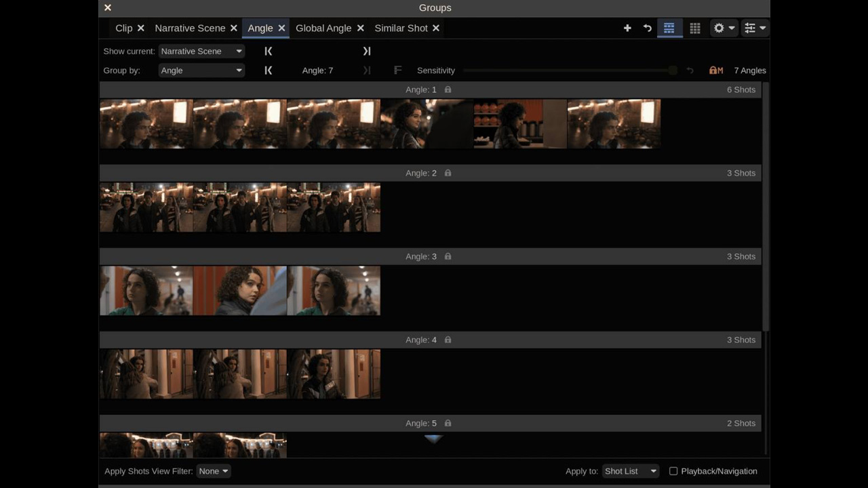
Task: Jump to last item in Show current row
Action: coord(367,51)
